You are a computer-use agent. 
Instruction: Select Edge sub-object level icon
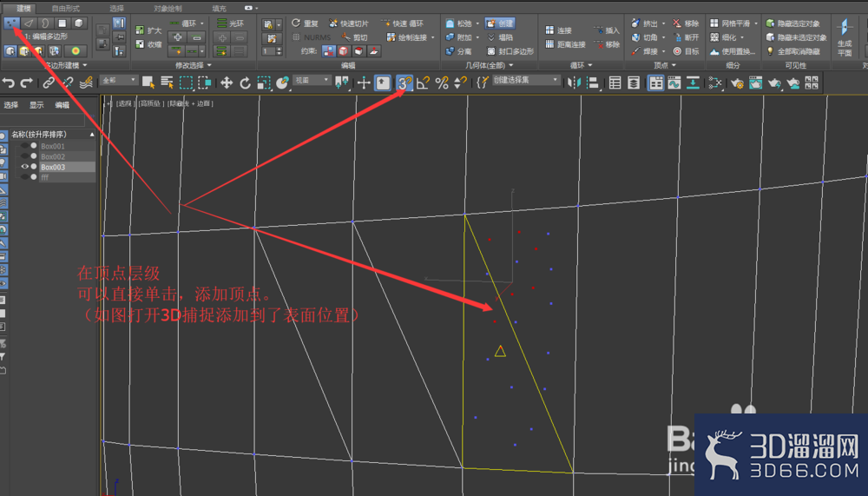pyautogui.click(x=29, y=23)
